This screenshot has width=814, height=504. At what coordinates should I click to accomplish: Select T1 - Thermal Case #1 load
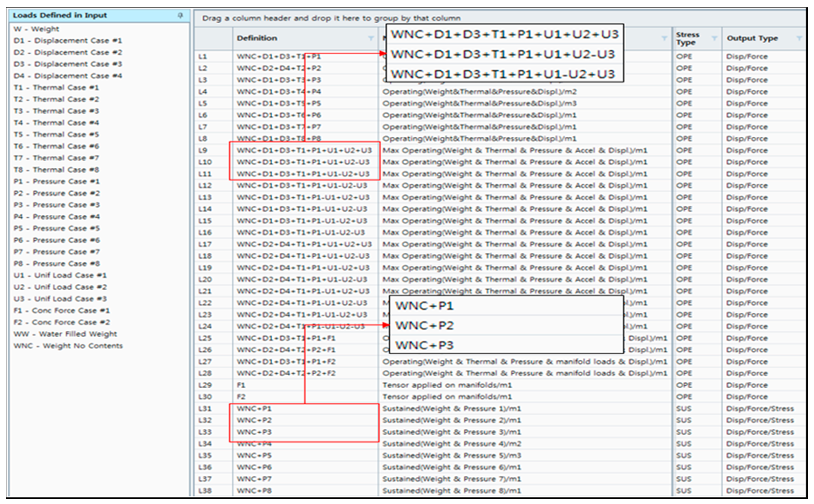[x=56, y=88]
